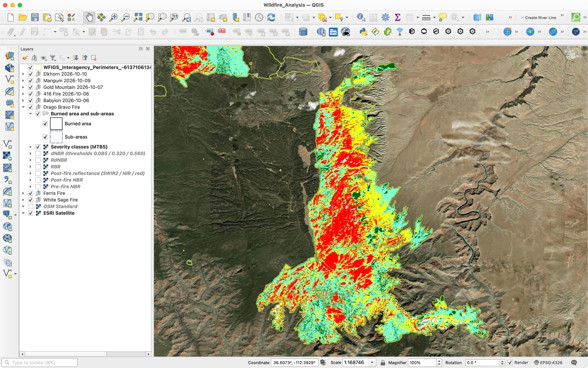Uncheck the Sub-areas legend checkbox
Viewport: 588px width, 368px height.
click(x=45, y=137)
